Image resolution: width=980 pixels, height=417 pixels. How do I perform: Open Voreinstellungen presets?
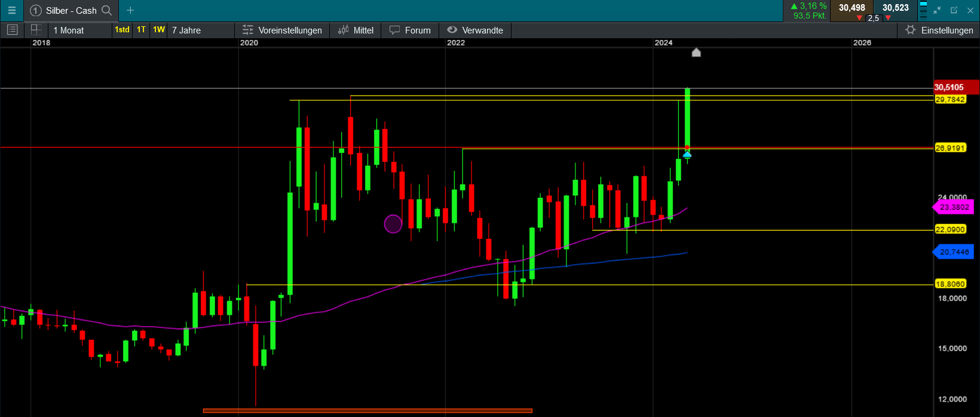[x=282, y=30]
